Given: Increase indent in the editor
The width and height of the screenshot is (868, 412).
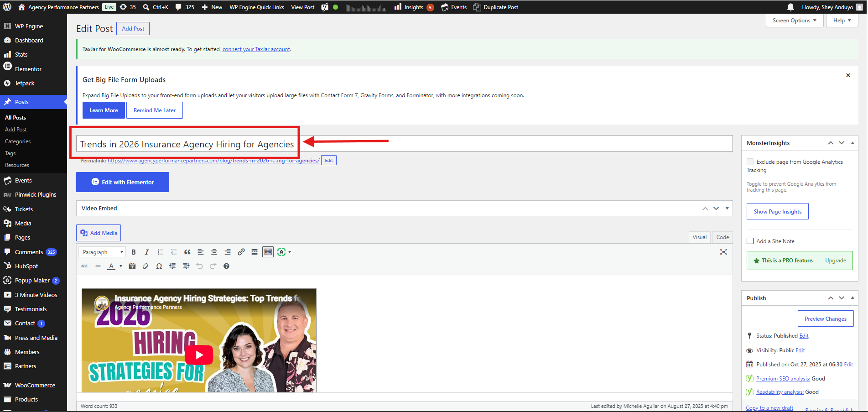Looking at the screenshot, I should tap(186, 266).
